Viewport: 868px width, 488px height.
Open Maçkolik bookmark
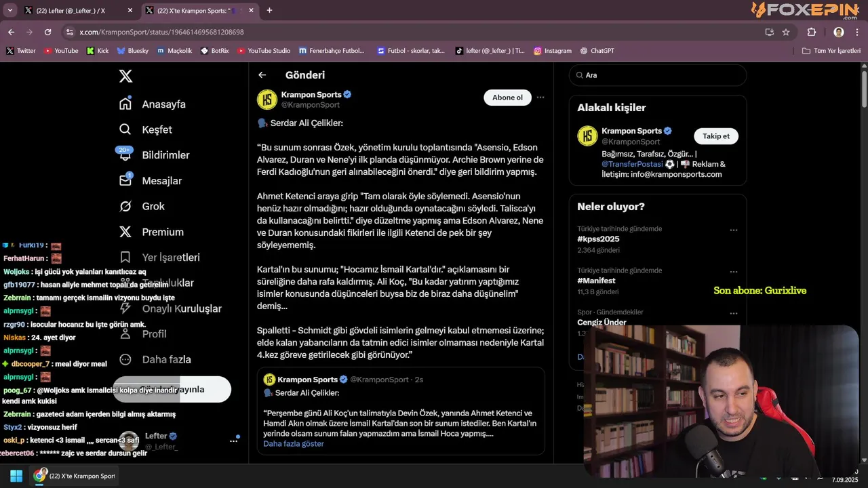[x=175, y=51]
